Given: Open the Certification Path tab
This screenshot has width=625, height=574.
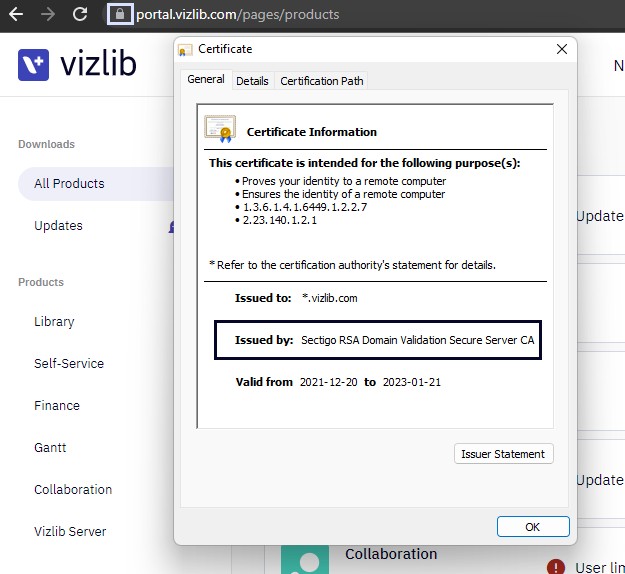Looking at the screenshot, I should coord(321,81).
